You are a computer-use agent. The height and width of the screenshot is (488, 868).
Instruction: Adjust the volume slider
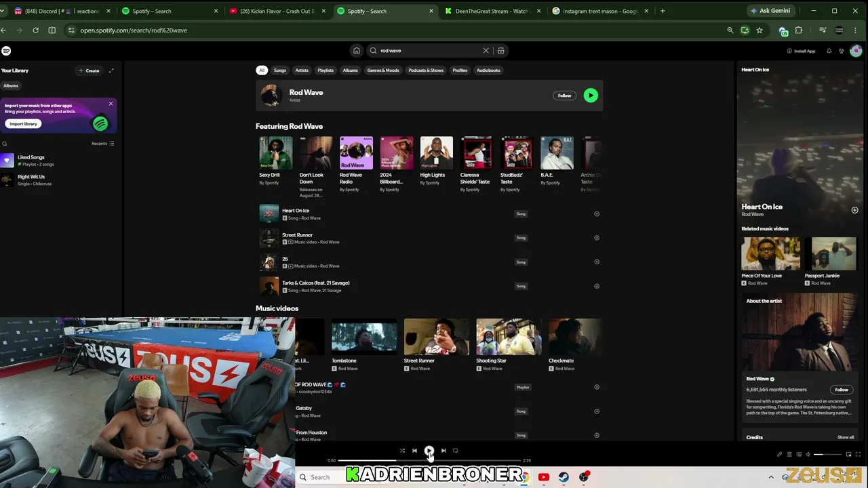[827, 454]
